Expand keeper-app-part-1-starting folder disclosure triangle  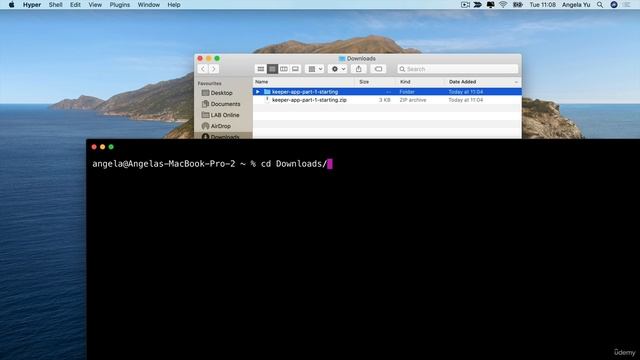[x=258, y=92]
